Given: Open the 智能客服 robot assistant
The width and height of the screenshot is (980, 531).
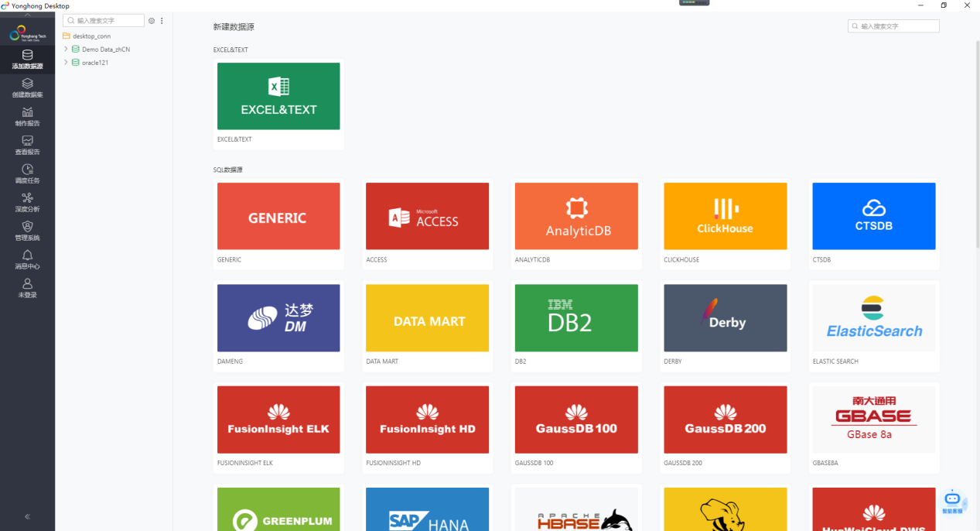Looking at the screenshot, I should [952, 502].
